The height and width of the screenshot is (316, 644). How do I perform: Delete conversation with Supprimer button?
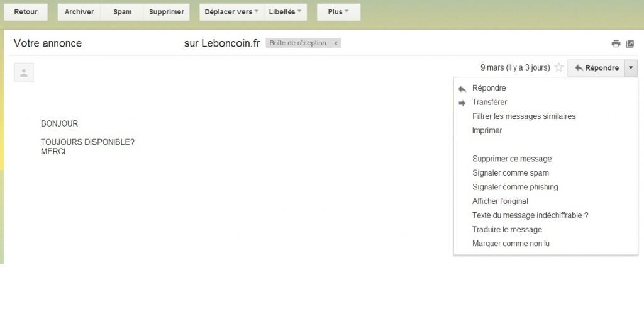[x=166, y=12]
